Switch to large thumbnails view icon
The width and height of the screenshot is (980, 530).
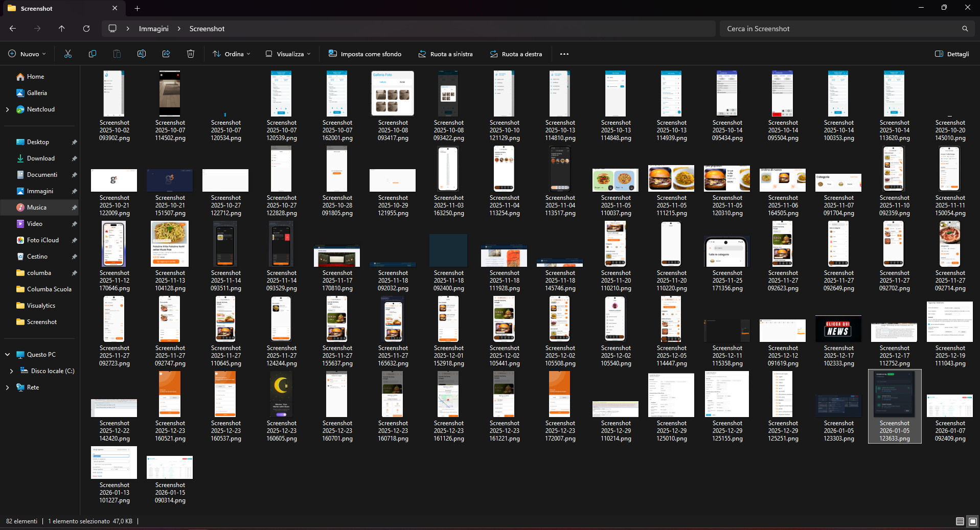(x=973, y=521)
